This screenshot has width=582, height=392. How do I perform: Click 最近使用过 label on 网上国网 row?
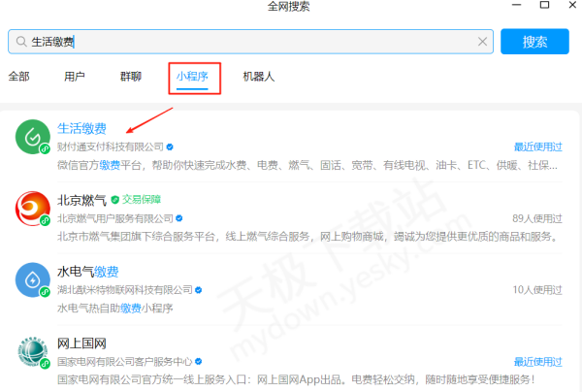click(x=537, y=362)
